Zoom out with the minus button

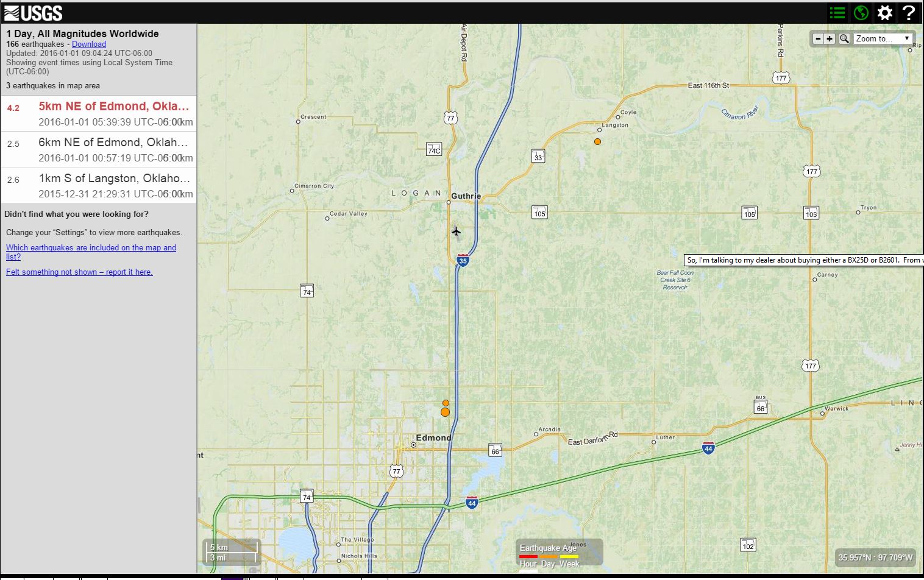(x=818, y=39)
